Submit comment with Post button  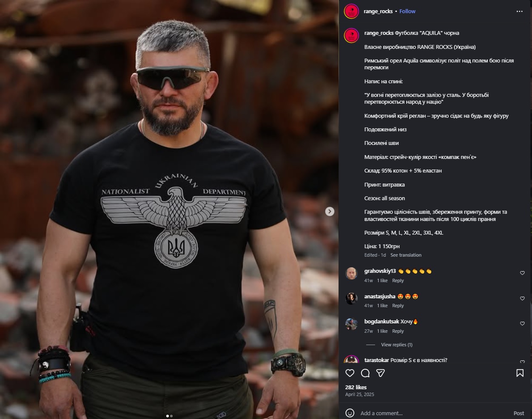pos(519,413)
